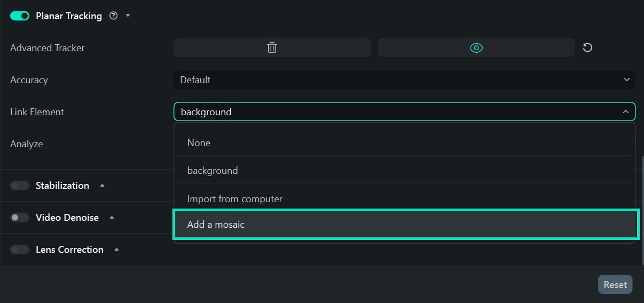Expand the Stabilization section arrow
The image size is (644, 303).
(102, 185)
